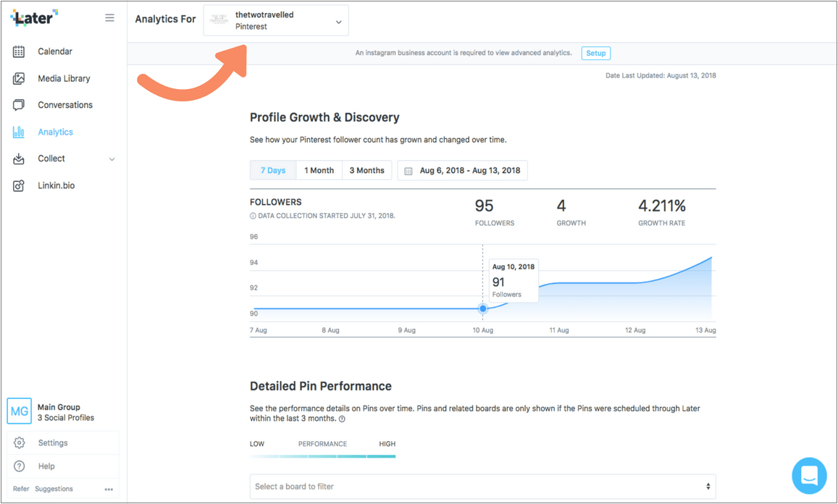Screen dimensions: 838x504
Task: Click the info icon after 'within the last 3 months'
Action: pyautogui.click(x=342, y=419)
